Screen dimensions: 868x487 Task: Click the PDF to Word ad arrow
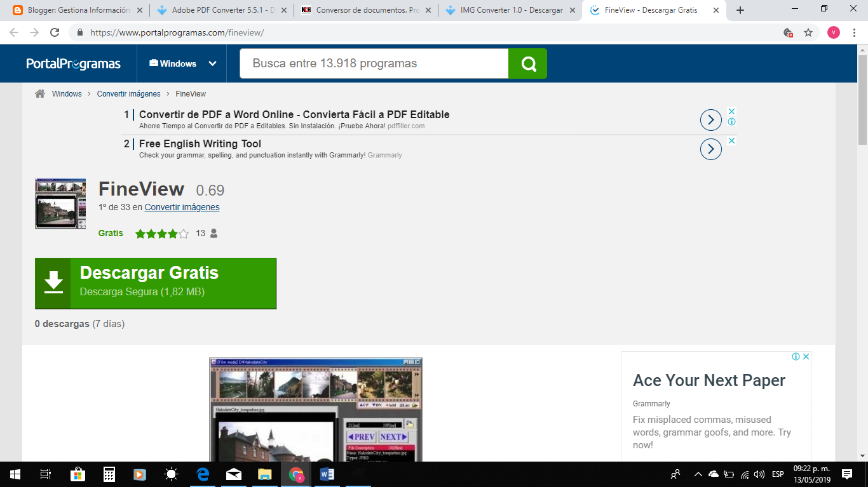point(711,120)
